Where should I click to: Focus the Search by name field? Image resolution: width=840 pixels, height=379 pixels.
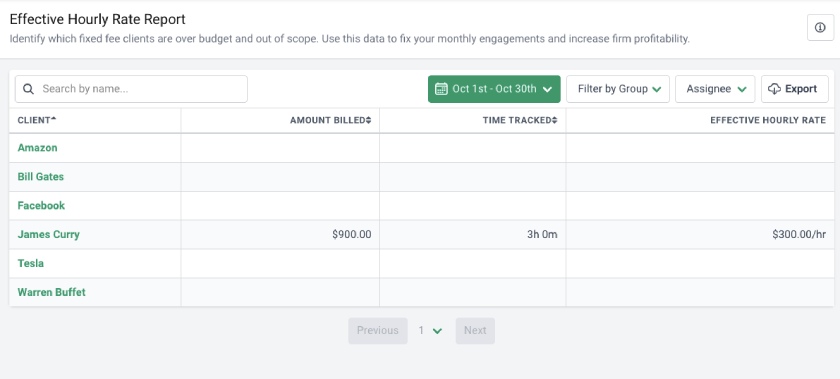(x=131, y=89)
